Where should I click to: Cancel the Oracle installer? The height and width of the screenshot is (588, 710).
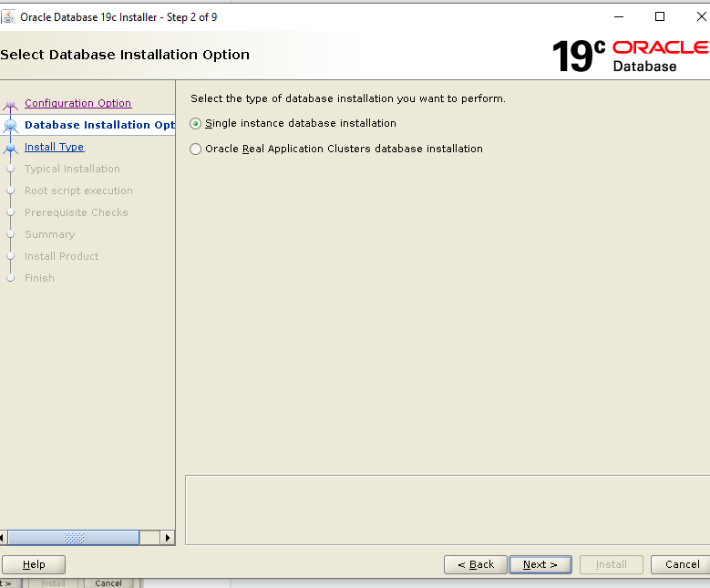(682, 564)
